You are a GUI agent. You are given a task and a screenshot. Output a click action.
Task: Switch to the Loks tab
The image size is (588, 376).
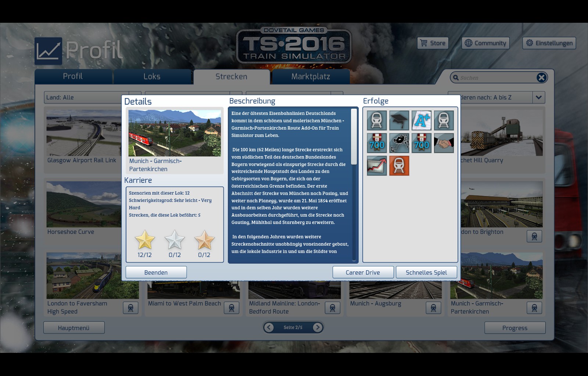[x=152, y=76]
